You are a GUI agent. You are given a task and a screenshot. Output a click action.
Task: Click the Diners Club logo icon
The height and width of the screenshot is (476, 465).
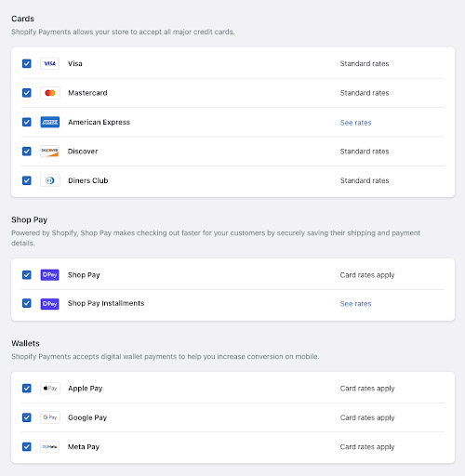click(x=49, y=180)
